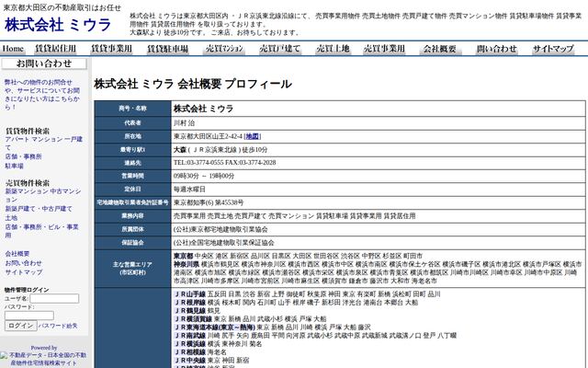Open the 問い合わせ navigation item
588x368 pixels.
click(x=497, y=49)
